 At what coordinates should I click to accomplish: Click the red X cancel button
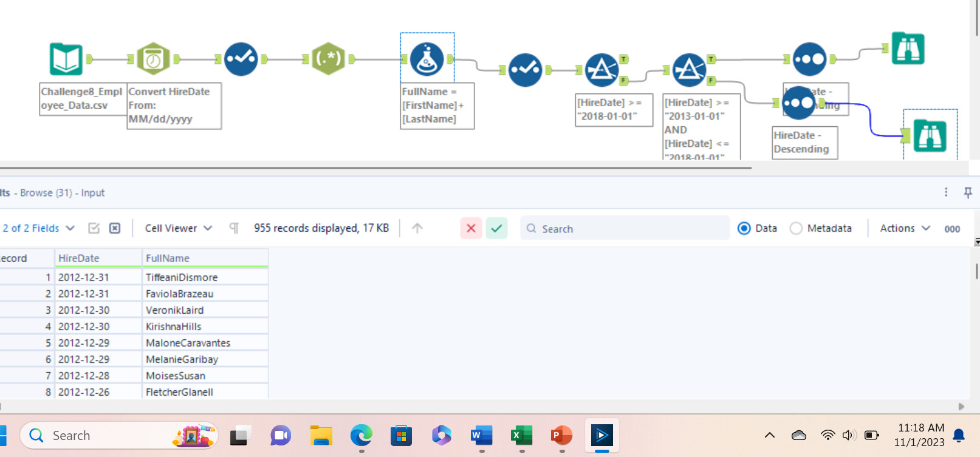[471, 228]
